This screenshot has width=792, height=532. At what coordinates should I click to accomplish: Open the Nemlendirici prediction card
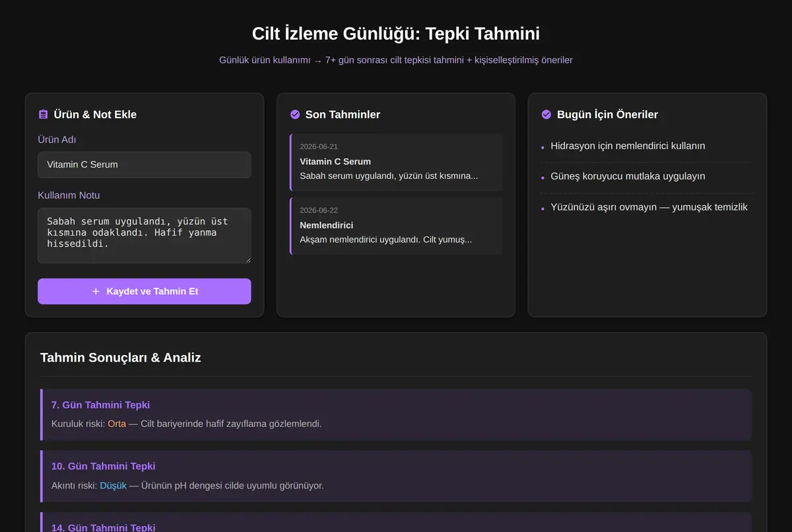(396, 226)
